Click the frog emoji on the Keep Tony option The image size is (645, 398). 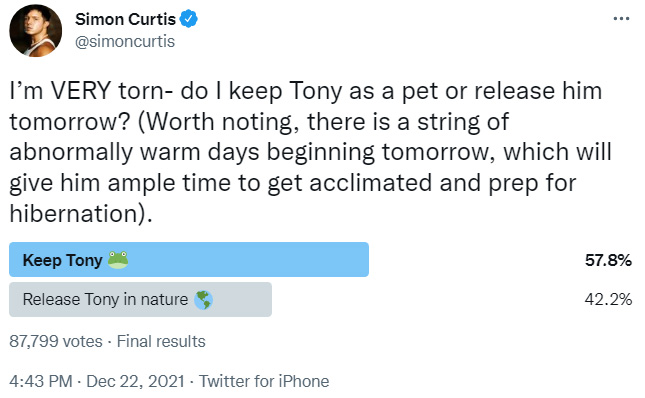(118, 260)
